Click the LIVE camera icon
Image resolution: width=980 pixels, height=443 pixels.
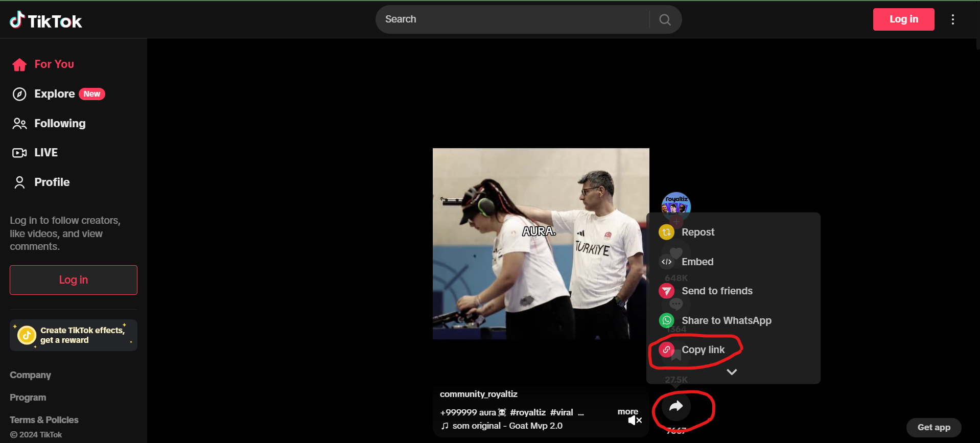coord(19,153)
